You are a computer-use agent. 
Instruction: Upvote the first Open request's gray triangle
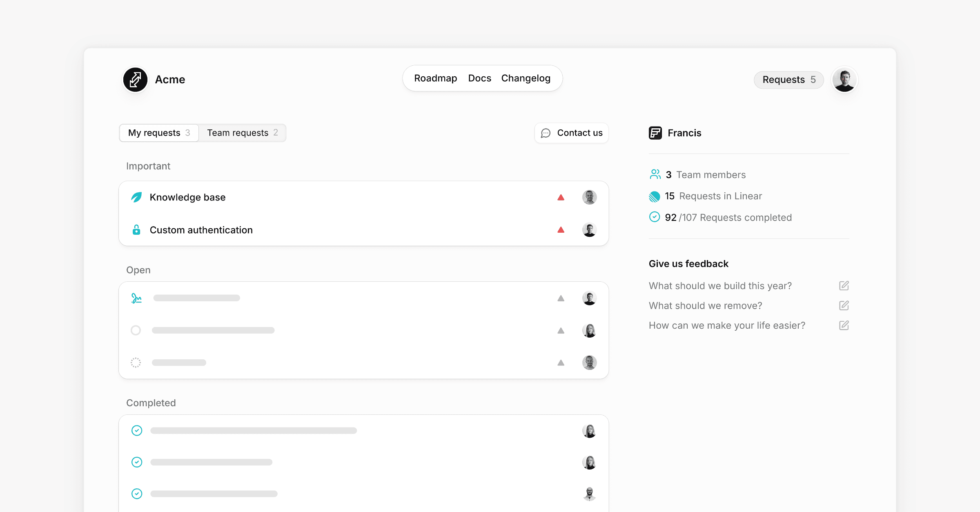click(x=561, y=298)
